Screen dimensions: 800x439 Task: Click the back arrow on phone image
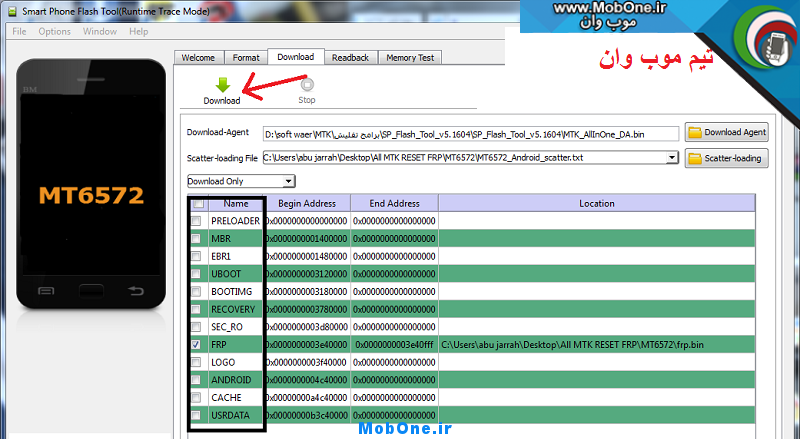pyautogui.click(x=135, y=291)
